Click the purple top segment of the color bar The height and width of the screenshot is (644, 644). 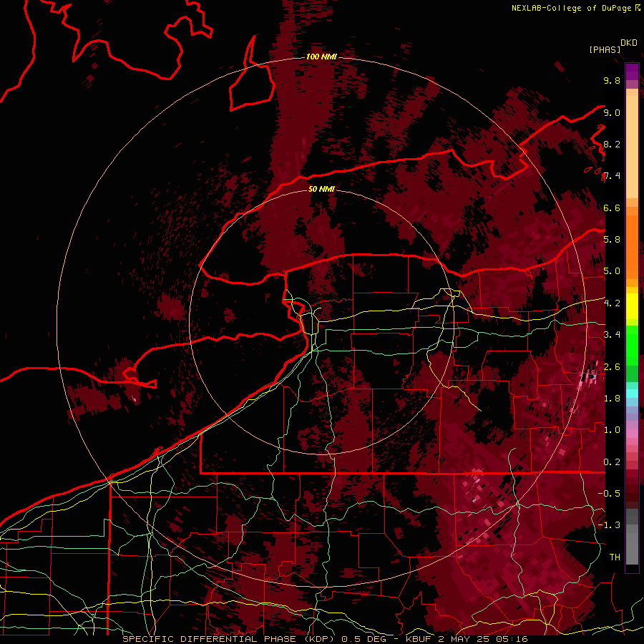pos(632,72)
